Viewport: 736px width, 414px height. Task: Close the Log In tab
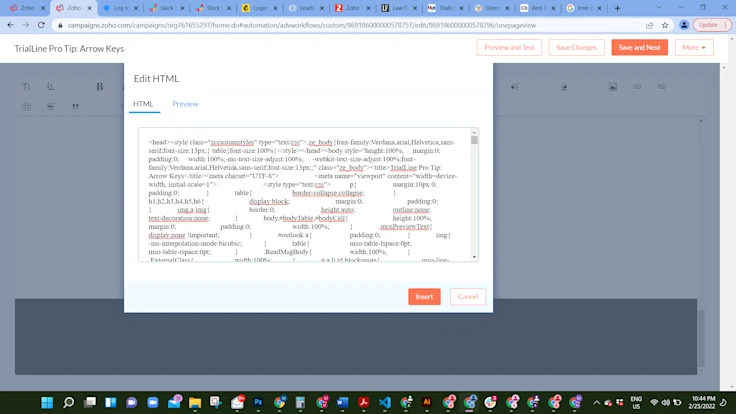pos(136,8)
